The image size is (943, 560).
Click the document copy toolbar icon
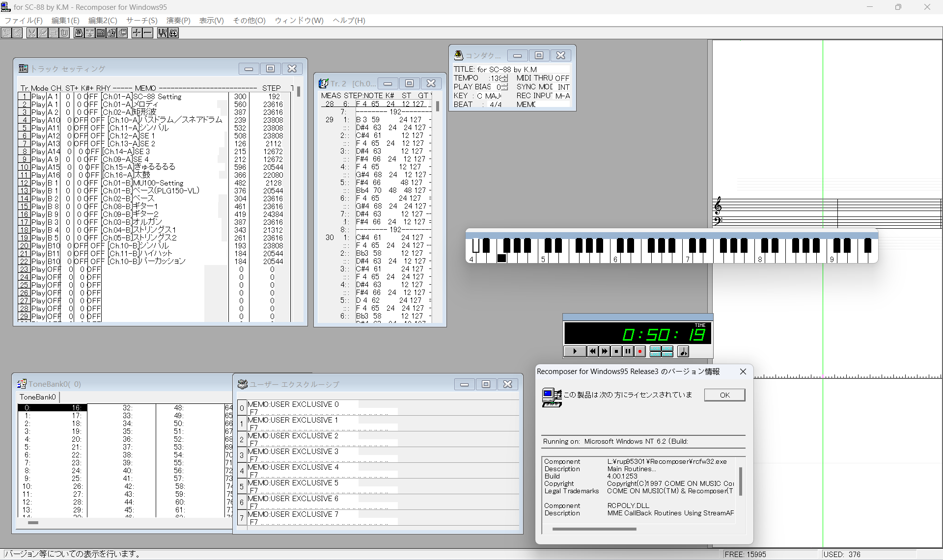pyautogui.click(x=122, y=33)
